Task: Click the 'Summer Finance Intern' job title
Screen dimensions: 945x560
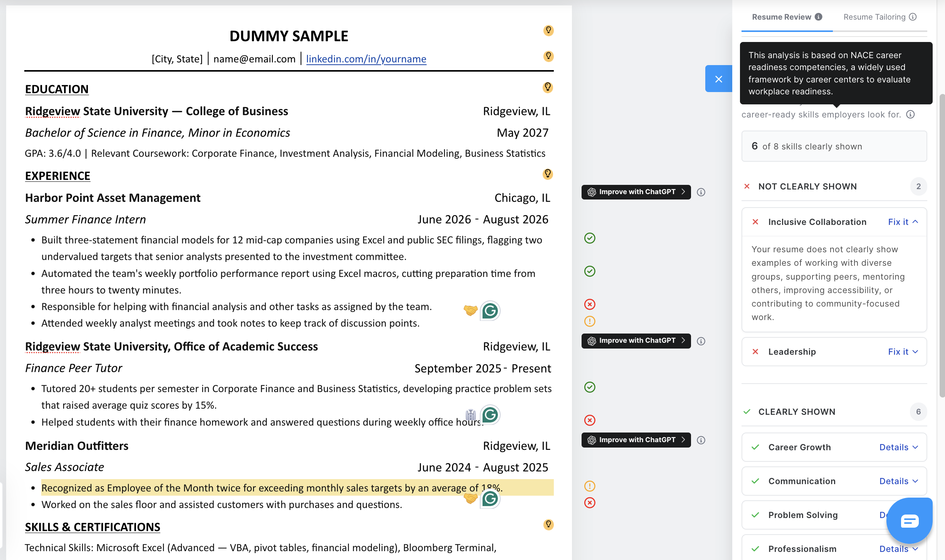Action: [x=86, y=220]
